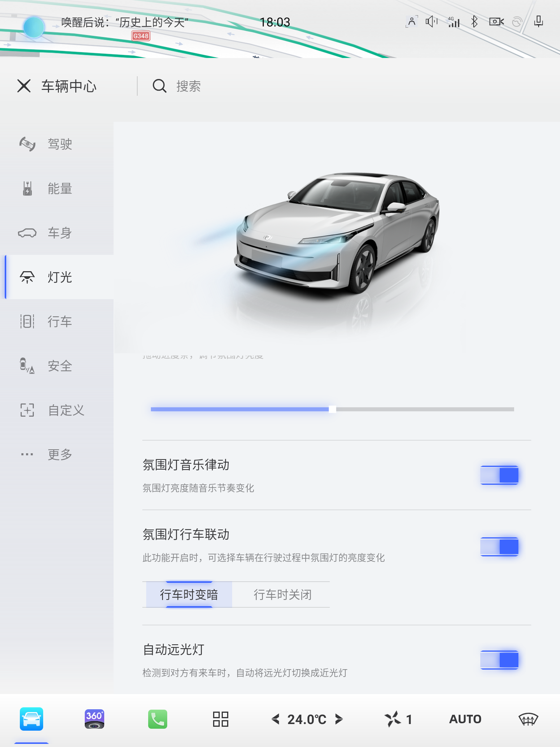This screenshot has height=747, width=560.
Task: Decrease temperature with left arrow
Action: click(276, 719)
